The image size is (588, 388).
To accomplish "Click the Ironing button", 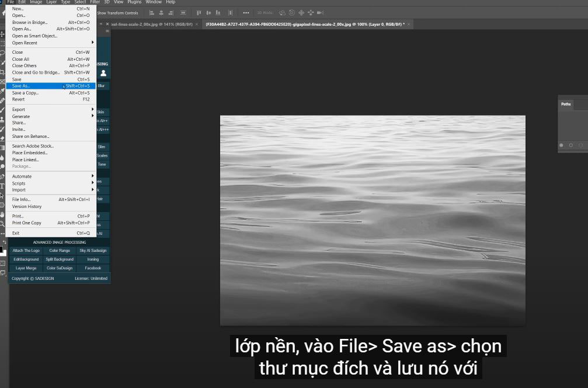I will (x=93, y=259).
